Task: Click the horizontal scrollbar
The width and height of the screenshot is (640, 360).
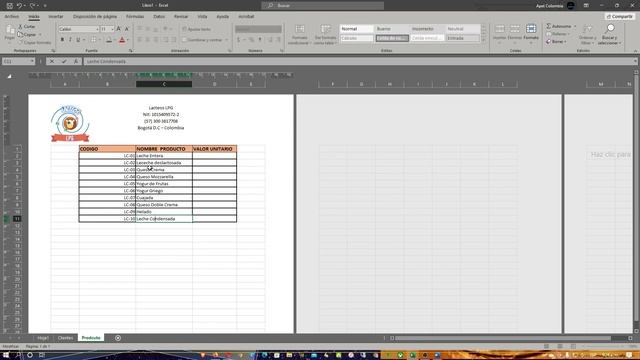Action: click(x=503, y=338)
